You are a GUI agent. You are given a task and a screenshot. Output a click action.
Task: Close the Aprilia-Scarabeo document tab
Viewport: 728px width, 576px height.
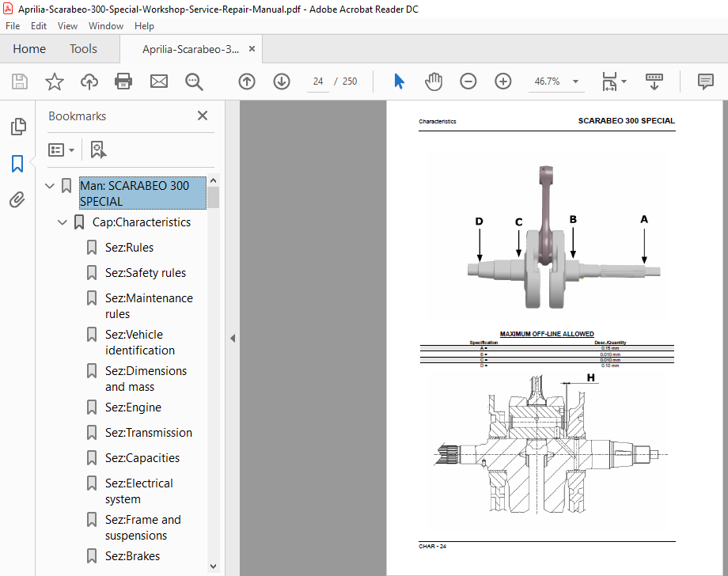pos(252,49)
